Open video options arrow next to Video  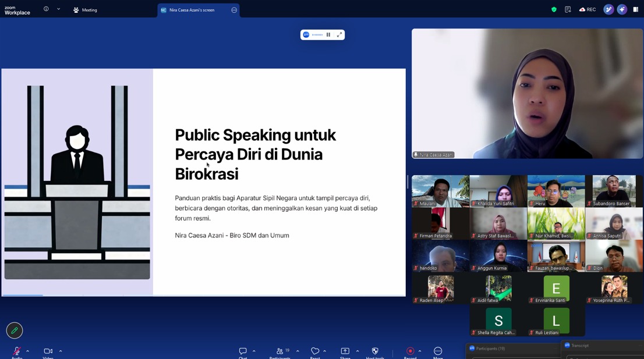tap(61, 351)
